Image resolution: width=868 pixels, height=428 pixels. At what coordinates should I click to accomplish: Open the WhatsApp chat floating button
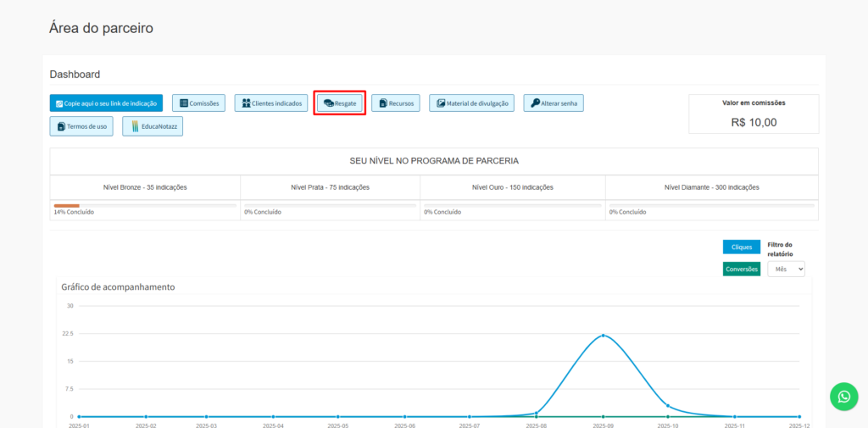pyautogui.click(x=843, y=396)
